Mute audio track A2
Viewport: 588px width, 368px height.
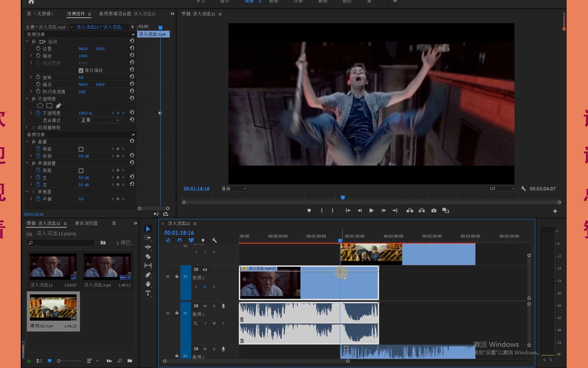coord(205,349)
